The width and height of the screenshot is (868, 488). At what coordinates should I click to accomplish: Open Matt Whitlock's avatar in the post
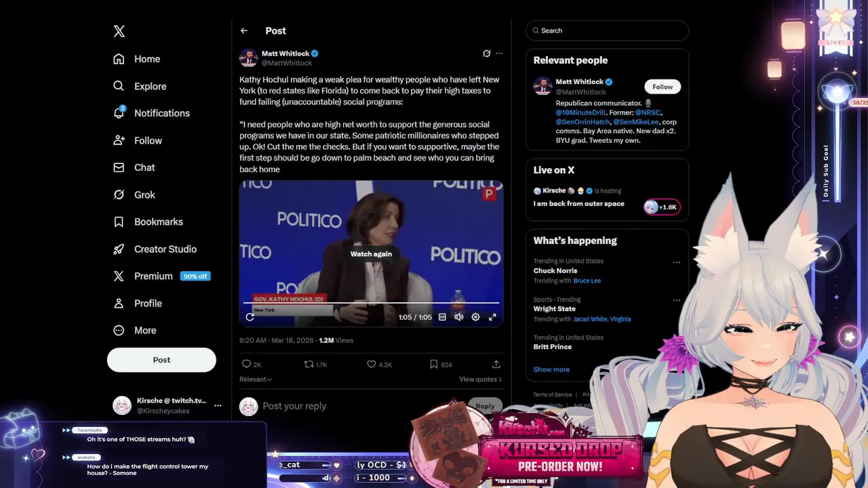[248, 58]
